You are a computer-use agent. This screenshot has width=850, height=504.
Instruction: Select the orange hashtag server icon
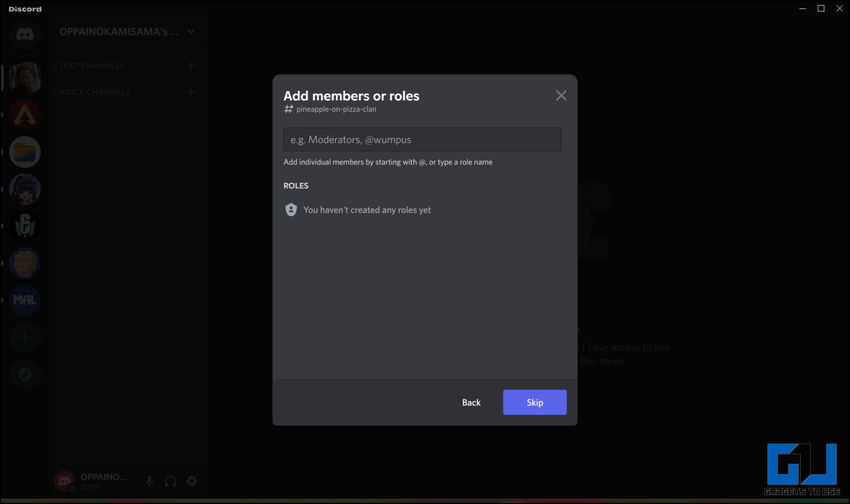click(25, 263)
